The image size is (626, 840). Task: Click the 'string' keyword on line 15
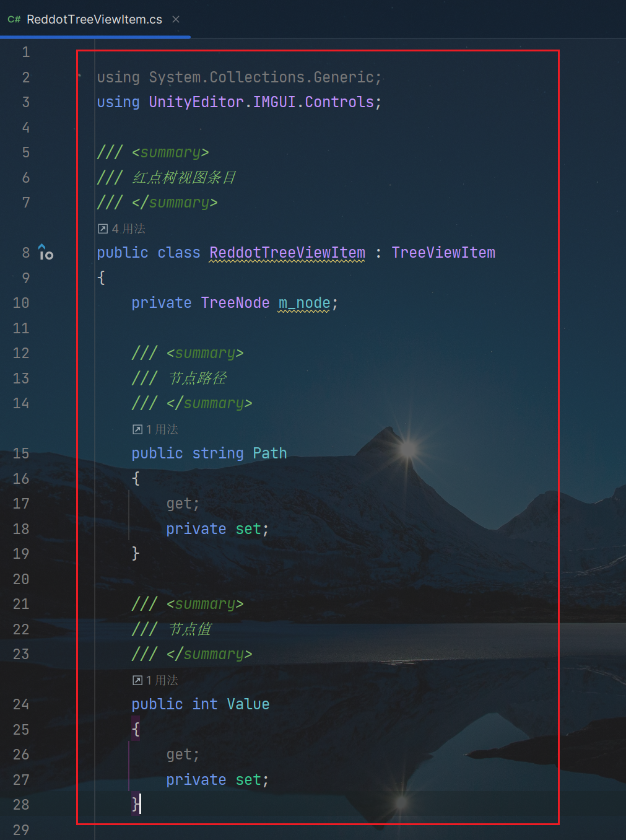pyautogui.click(x=218, y=453)
